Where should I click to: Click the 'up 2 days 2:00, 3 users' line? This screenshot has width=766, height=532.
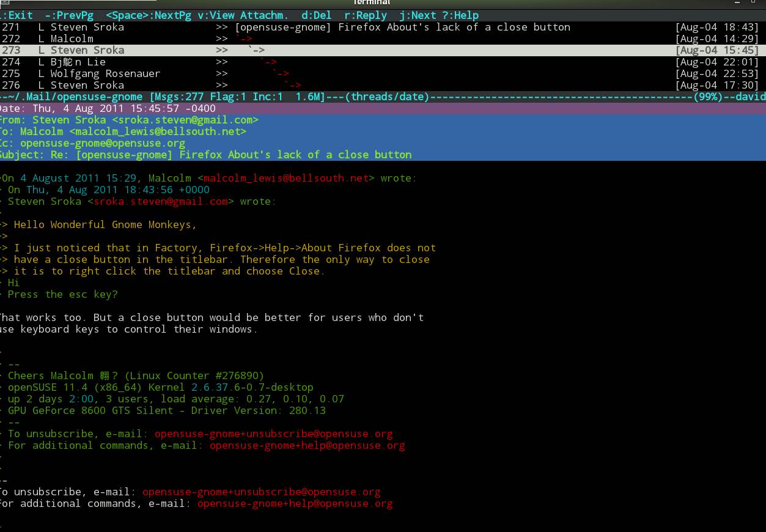click(x=176, y=399)
